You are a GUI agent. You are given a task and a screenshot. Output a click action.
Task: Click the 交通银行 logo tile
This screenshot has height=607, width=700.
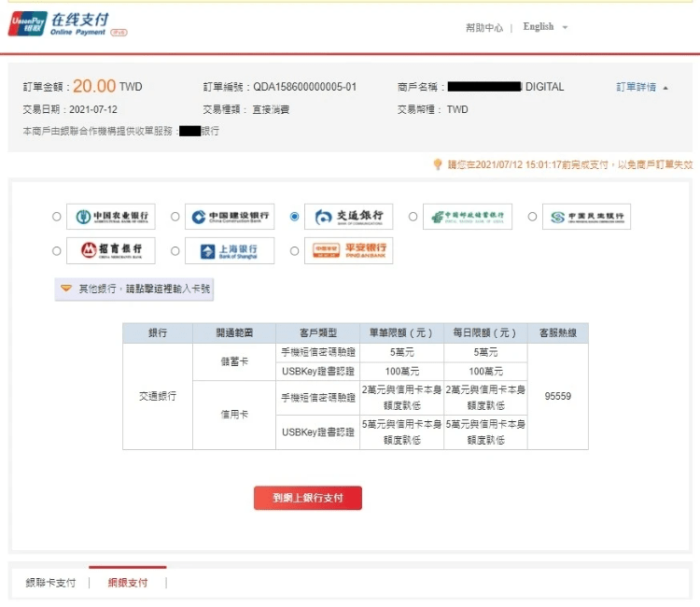point(349,217)
